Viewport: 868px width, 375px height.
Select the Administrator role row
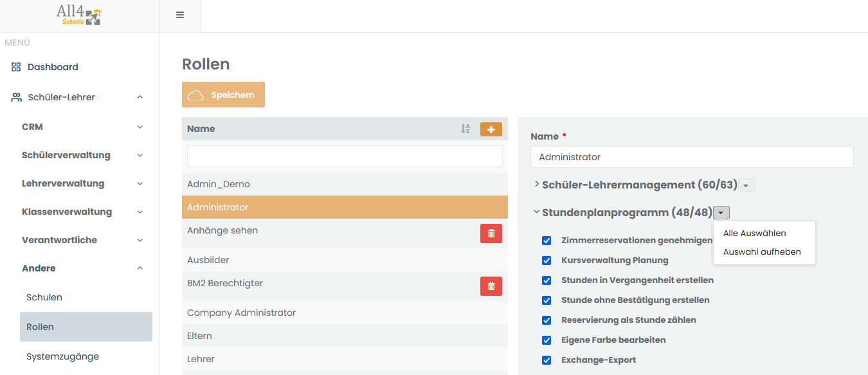345,207
